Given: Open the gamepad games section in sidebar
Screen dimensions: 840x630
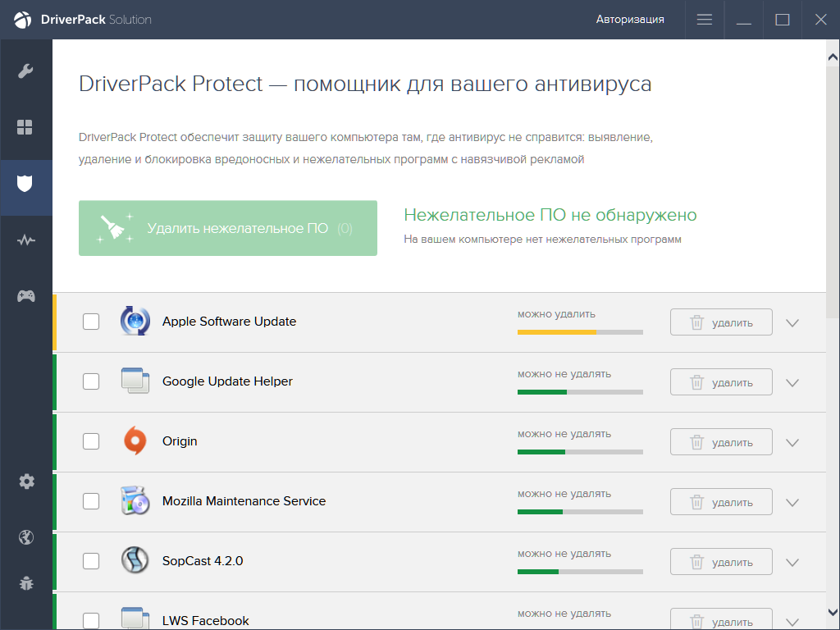Looking at the screenshot, I should pos(25,295).
